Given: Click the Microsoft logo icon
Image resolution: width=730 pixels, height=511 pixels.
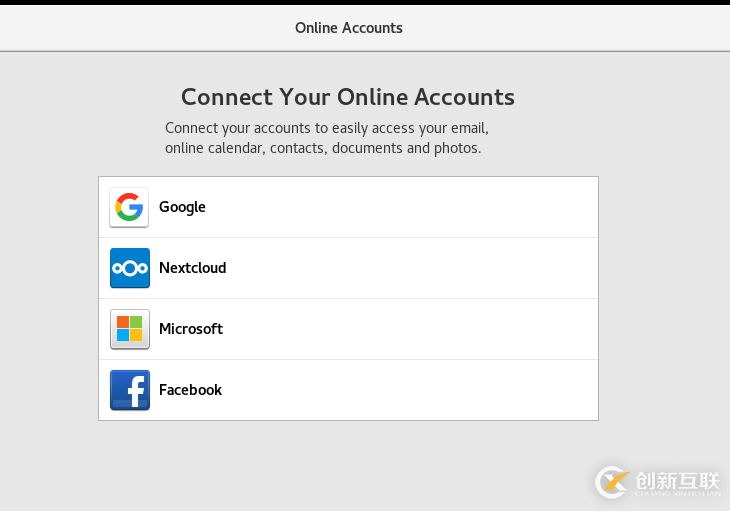Looking at the screenshot, I should [x=129, y=329].
